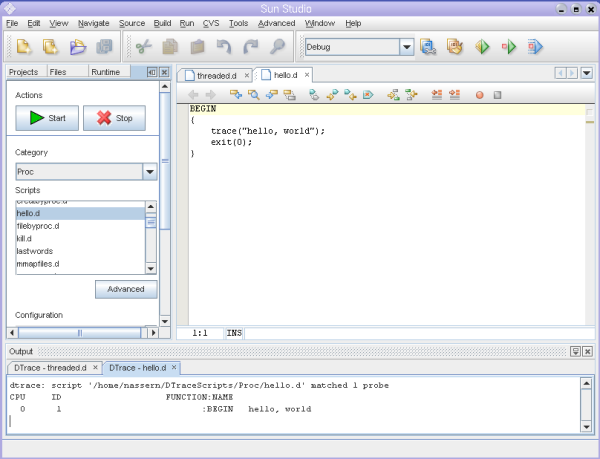
Task: Open the editor documents list dropdown arrow
Action: coord(587,73)
